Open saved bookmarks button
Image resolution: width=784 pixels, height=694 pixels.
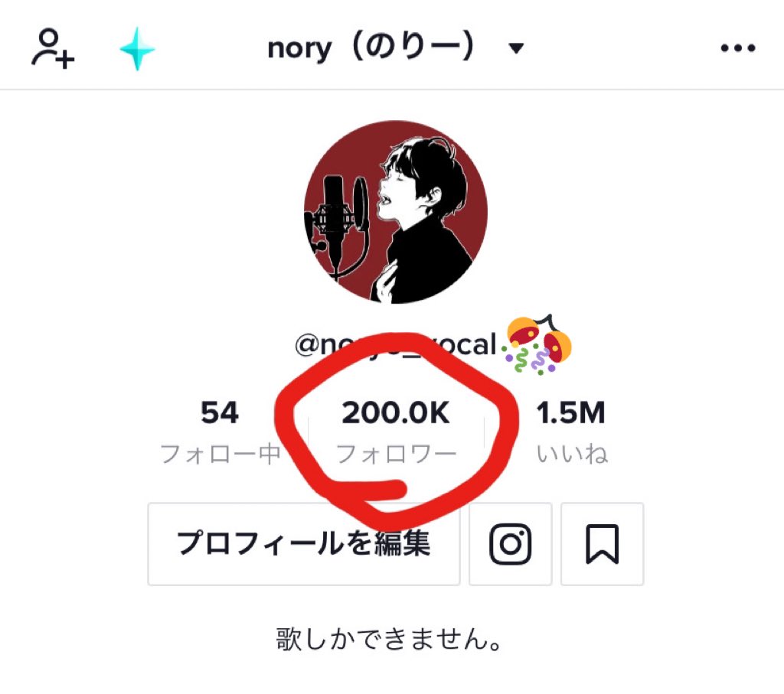[602, 543]
